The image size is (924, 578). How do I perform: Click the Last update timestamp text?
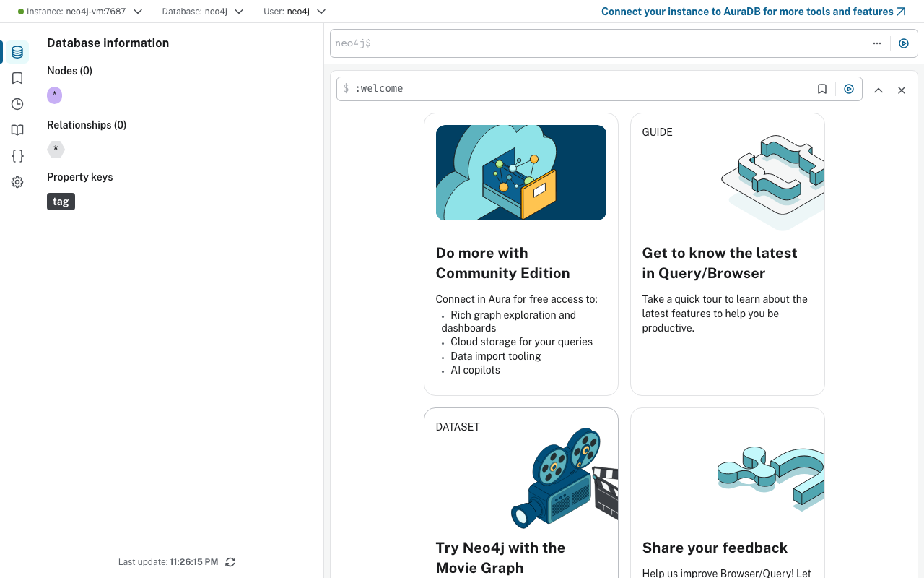pyautogui.click(x=168, y=562)
